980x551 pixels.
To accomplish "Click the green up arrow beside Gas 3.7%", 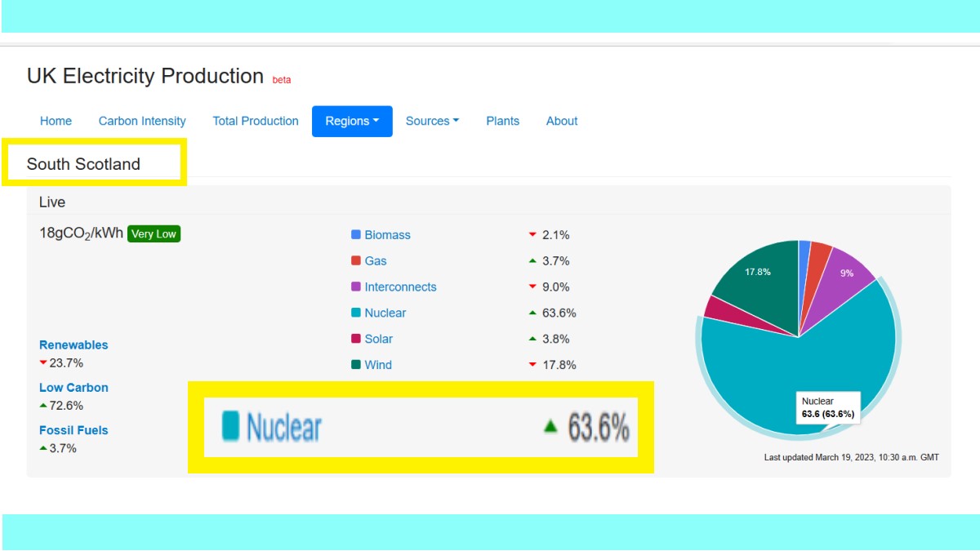I will (532, 261).
